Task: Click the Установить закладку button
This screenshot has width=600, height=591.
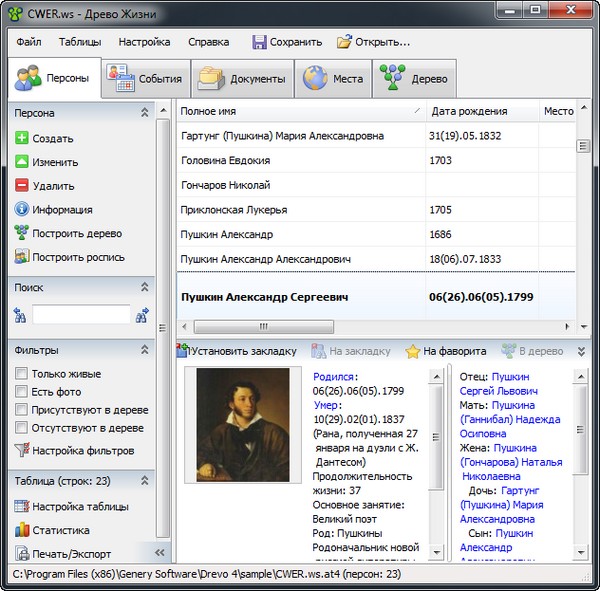Action: coord(237,351)
